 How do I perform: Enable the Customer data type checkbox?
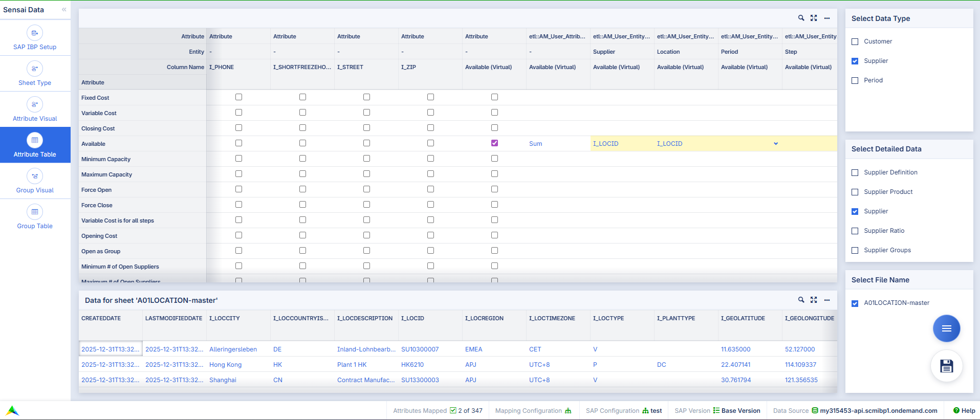pyautogui.click(x=855, y=41)
